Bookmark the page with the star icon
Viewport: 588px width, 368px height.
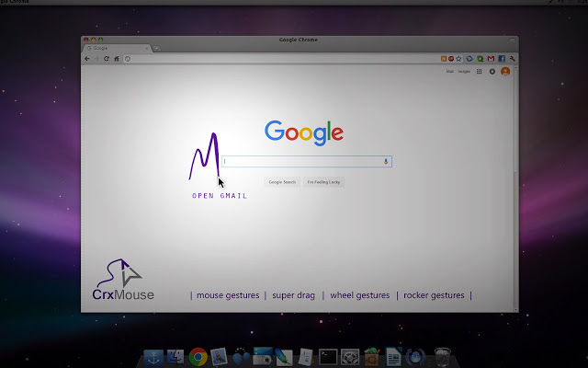coord(458,59)
